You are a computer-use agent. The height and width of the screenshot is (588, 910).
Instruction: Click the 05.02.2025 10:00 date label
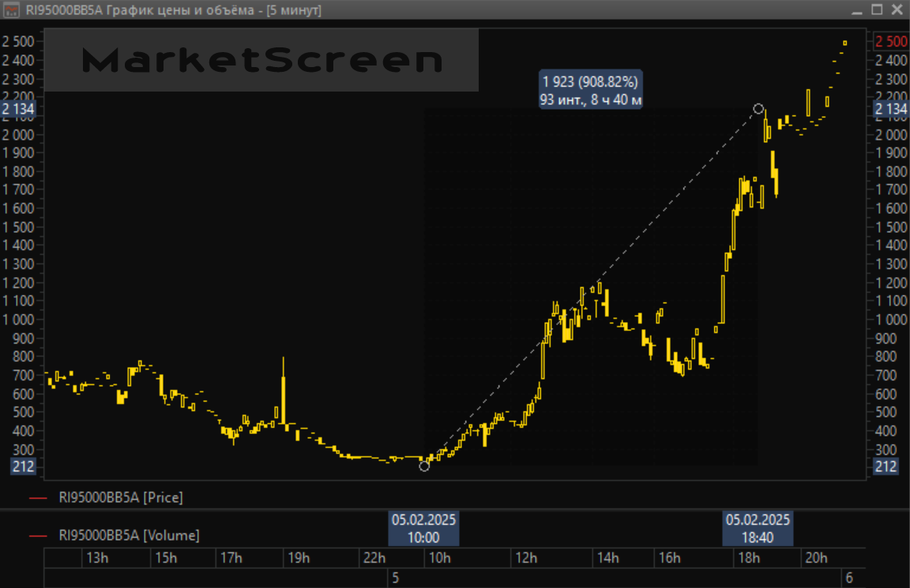(x=423, y=528)
